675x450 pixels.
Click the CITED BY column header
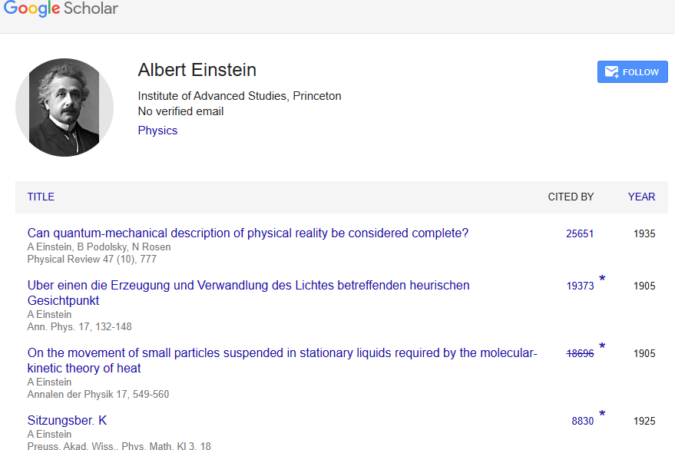pyautogui.click(x=571, y=197)
